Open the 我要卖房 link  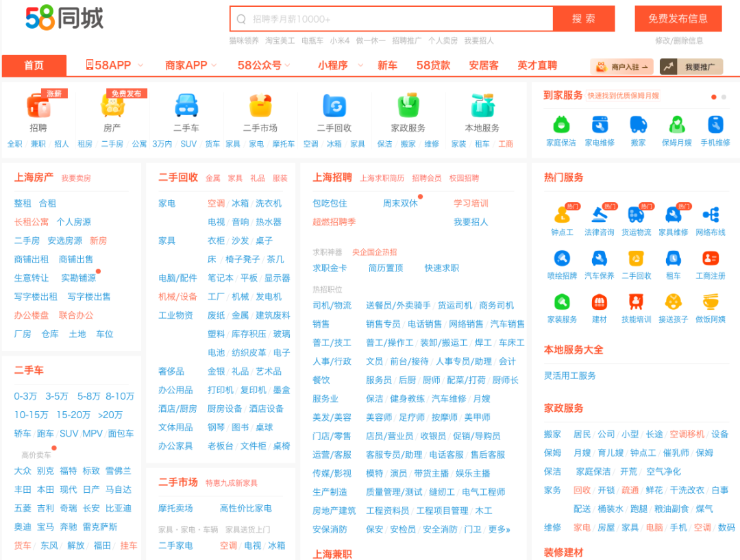pyautogui.click(x=76, y=178)
